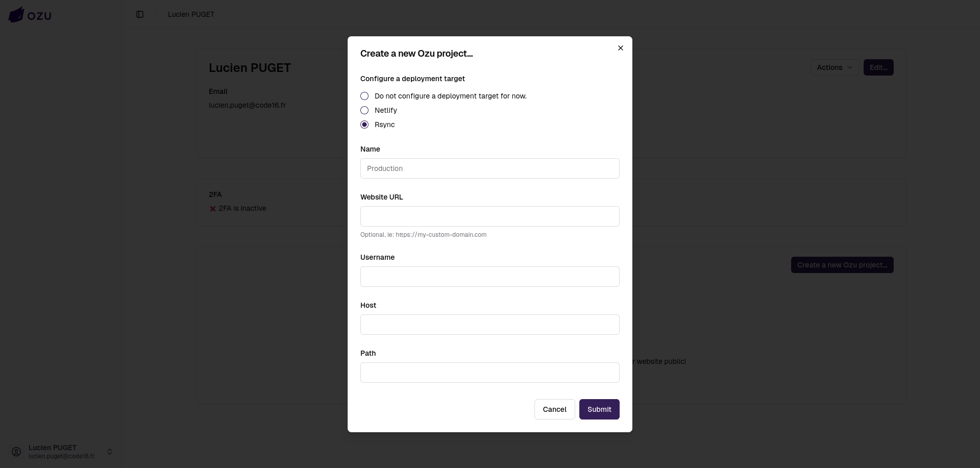980x468 pixels.
Task: Click the Edit... button
Action: pyautogui.click(x=878, y=67)
